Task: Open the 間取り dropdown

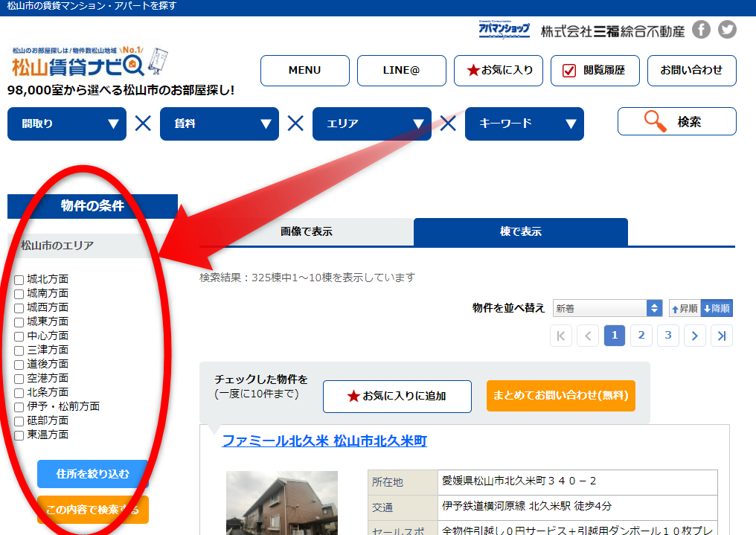Action: [67, 124]
